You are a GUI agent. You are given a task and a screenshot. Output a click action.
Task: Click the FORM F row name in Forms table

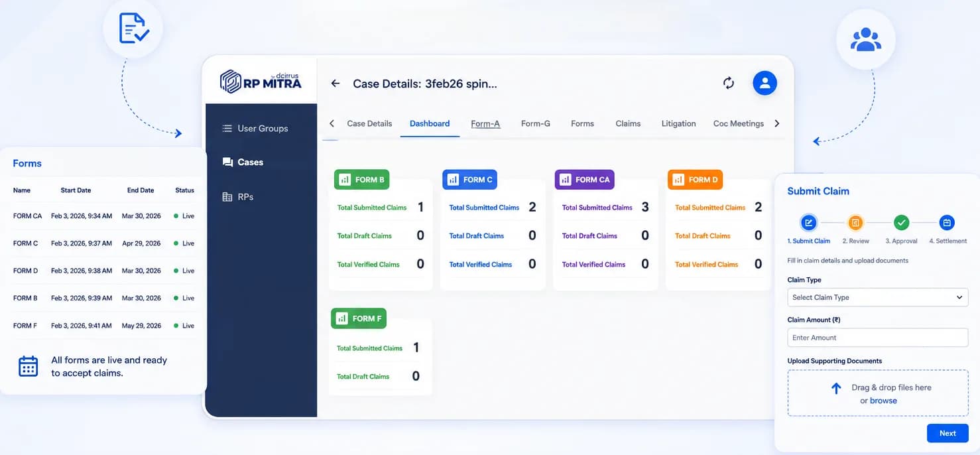pos(25,326)
